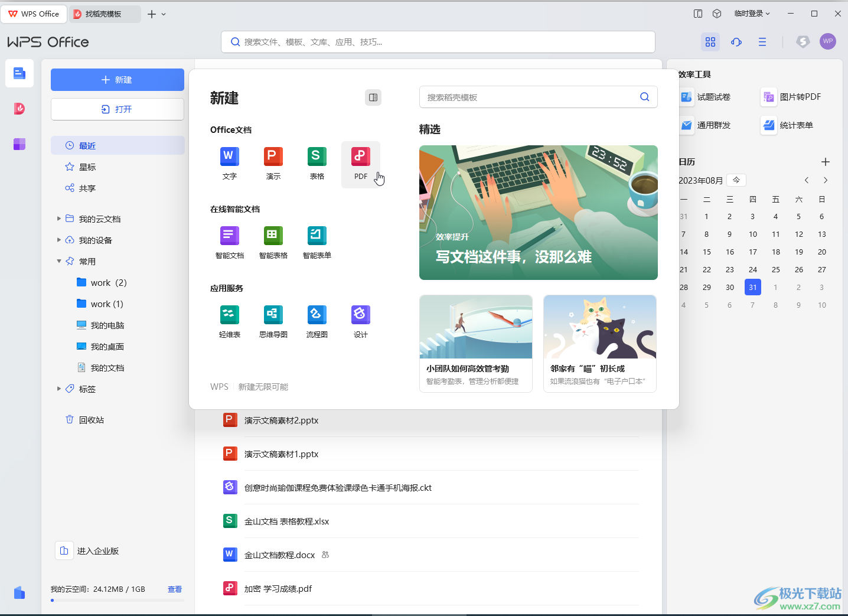Open the hamburger menu icon in header

(x=762, y=42)
